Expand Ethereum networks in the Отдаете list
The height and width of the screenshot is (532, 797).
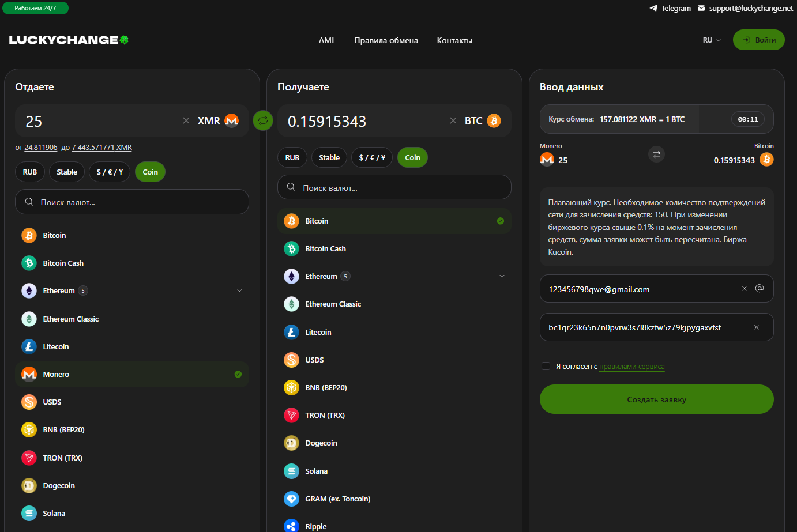(239, 290)
